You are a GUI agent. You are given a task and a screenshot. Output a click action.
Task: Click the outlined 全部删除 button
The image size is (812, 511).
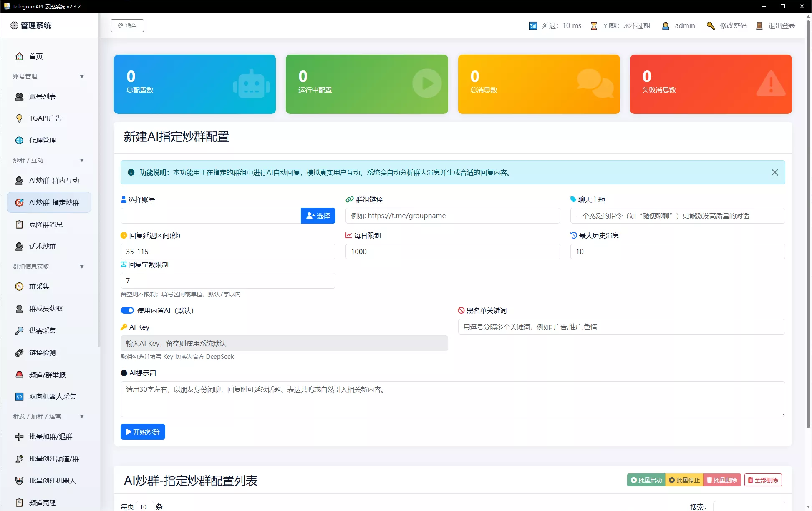[763, 480]
